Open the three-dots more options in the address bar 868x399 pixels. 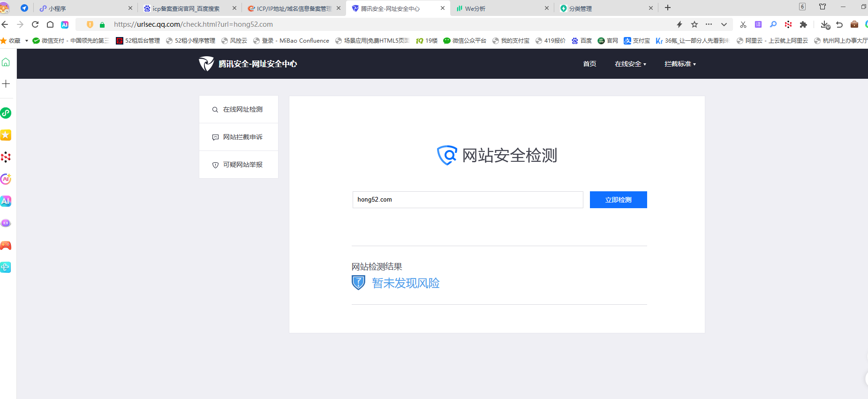tap(709, 24)
